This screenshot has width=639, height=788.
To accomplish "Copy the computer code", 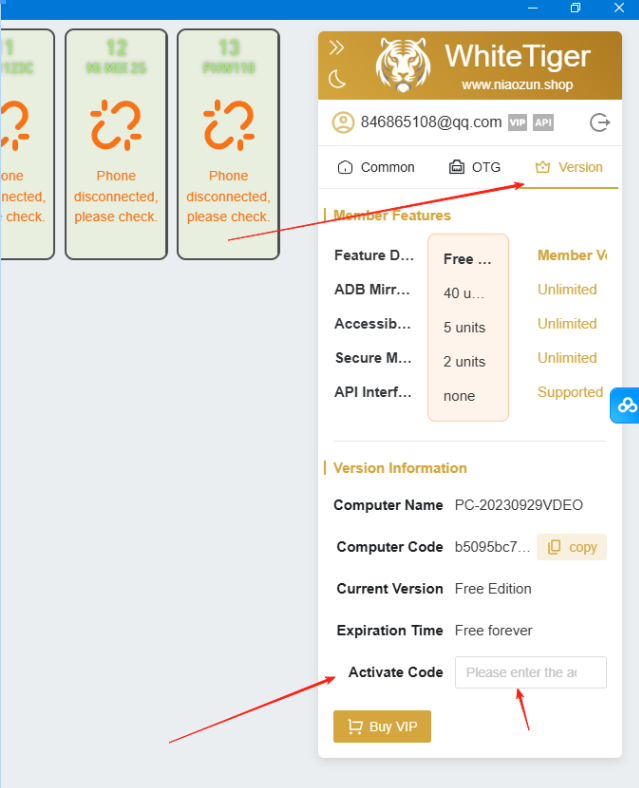I will pos(572,547).
